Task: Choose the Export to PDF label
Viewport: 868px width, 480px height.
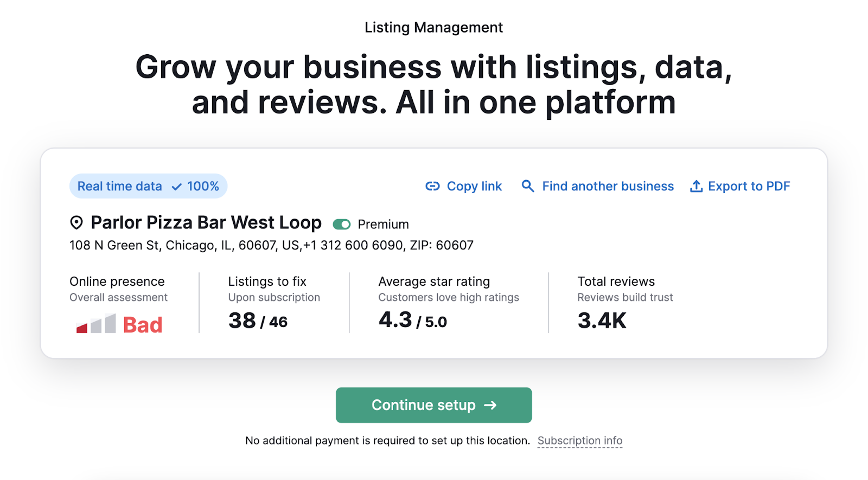Action: pyautogui.click(x=749, y=187)
